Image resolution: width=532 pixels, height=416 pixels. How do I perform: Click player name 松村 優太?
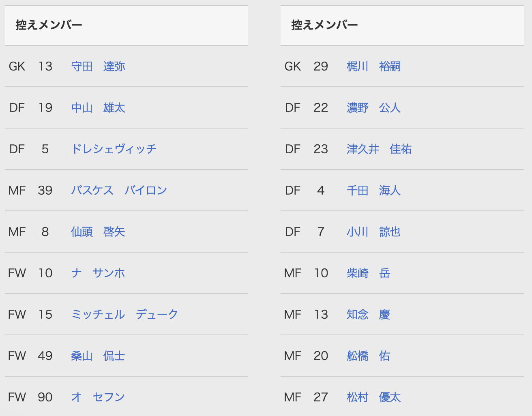373,397
